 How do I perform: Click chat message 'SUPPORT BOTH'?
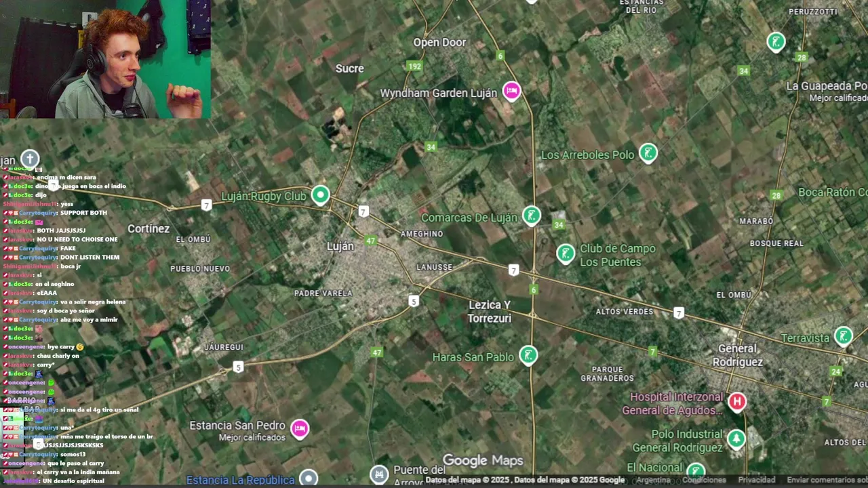click(83, 213)
